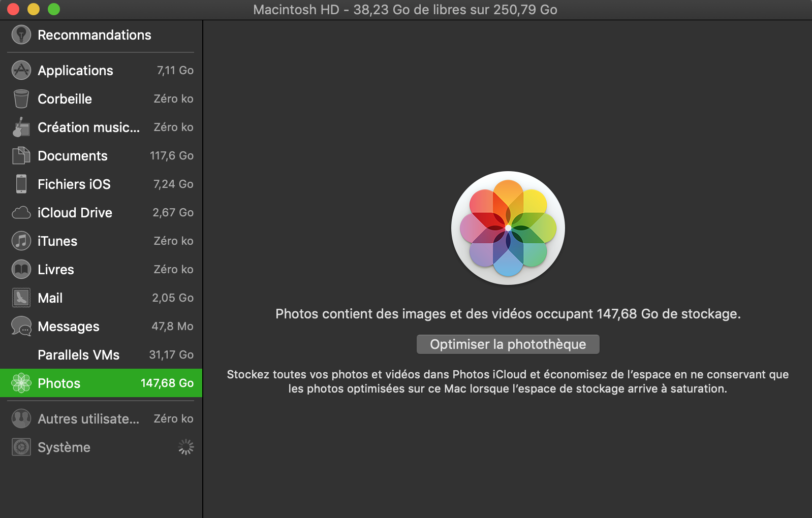Screen dimensions: 812x518
Task: Click the Création musicale guitar icon
Action: point(21,127)
